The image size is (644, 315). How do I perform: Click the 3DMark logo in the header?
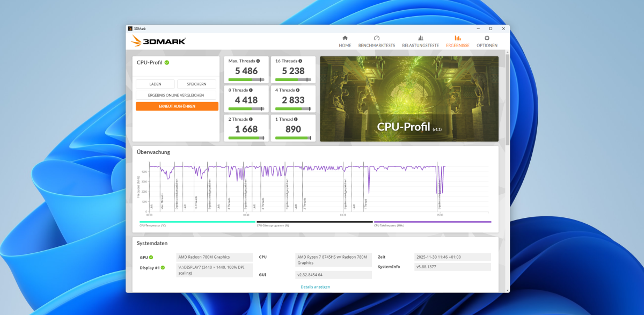(158, 41)
